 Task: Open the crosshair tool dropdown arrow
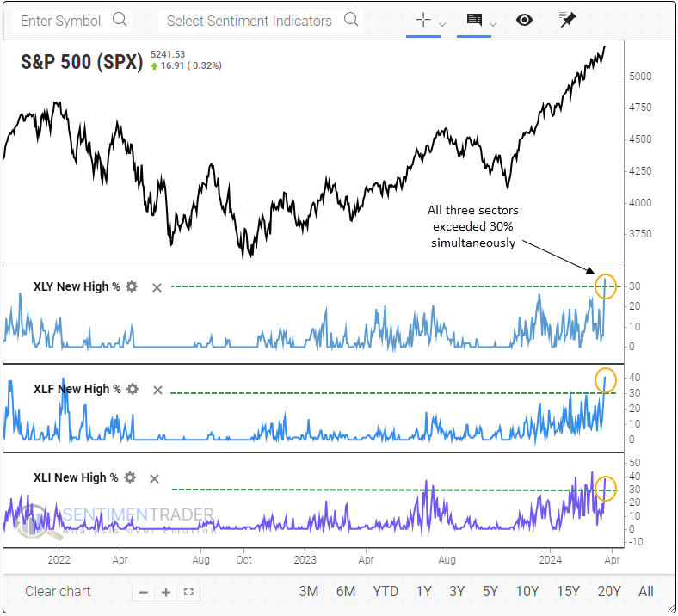(x=442, y=24)
